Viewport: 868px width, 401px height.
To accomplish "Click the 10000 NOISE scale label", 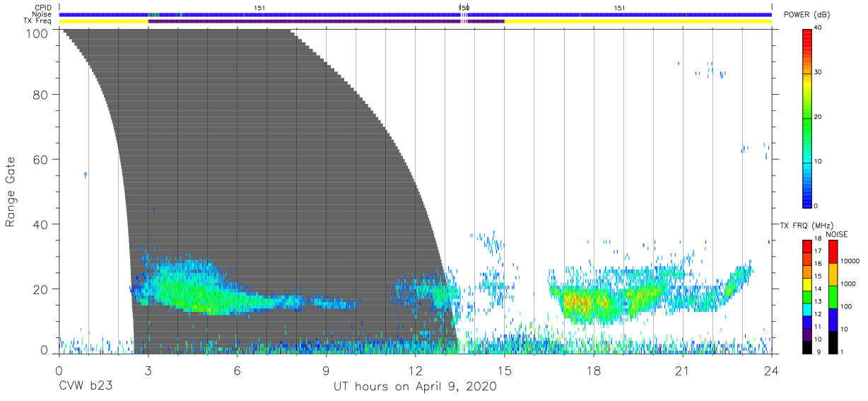I will click(850, 262).
